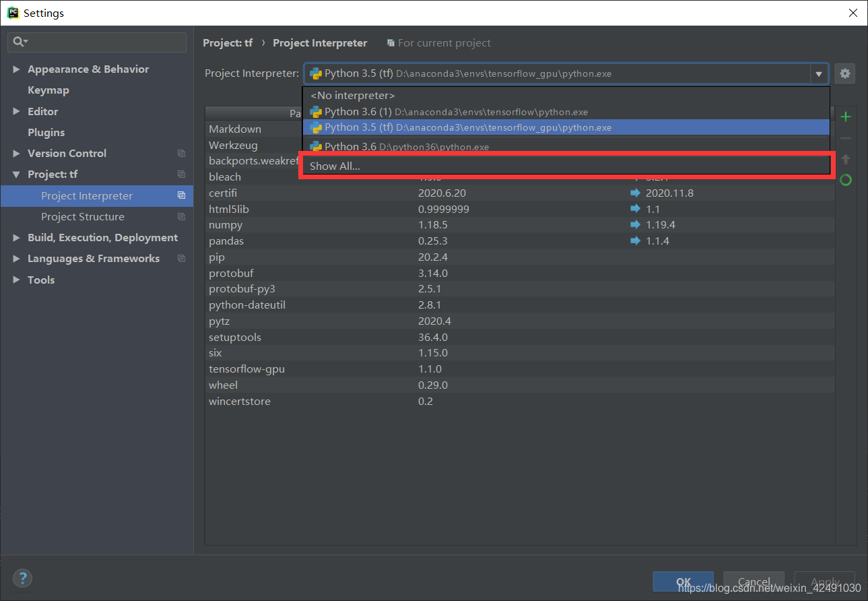The image size is (868, 601).
Task: Select Project Structure in the sidebar
Action: (97, 217)
